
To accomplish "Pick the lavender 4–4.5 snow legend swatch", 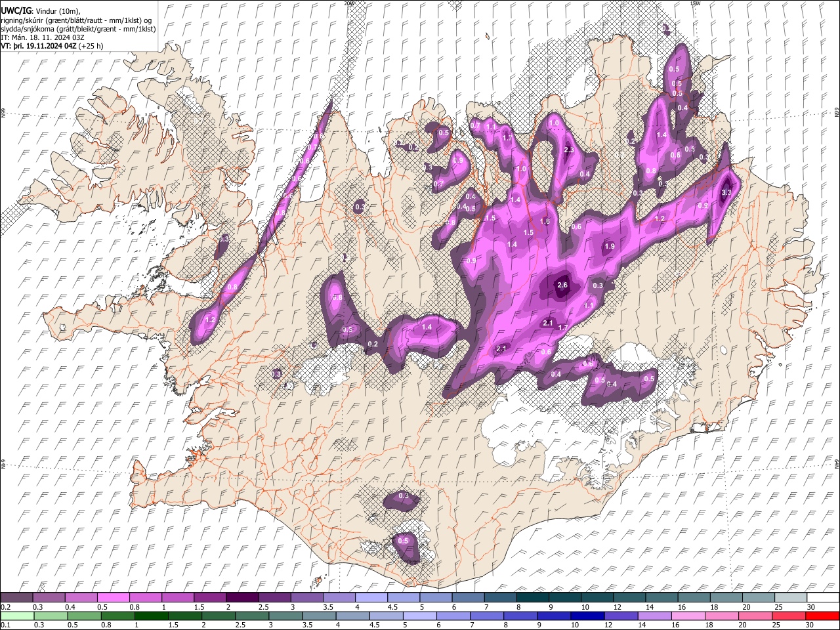I will 371,598.
